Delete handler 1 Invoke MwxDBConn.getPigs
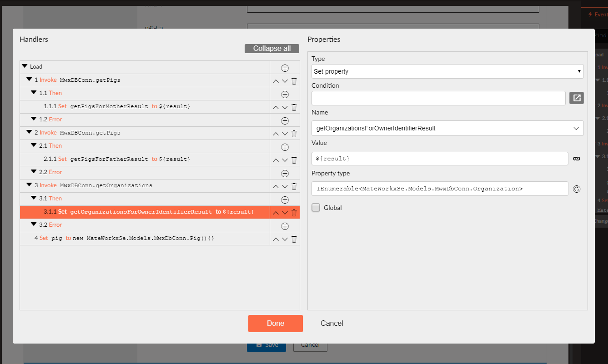Screen dimensions: 608x364 pyautogui.click(x=294, y=81)
